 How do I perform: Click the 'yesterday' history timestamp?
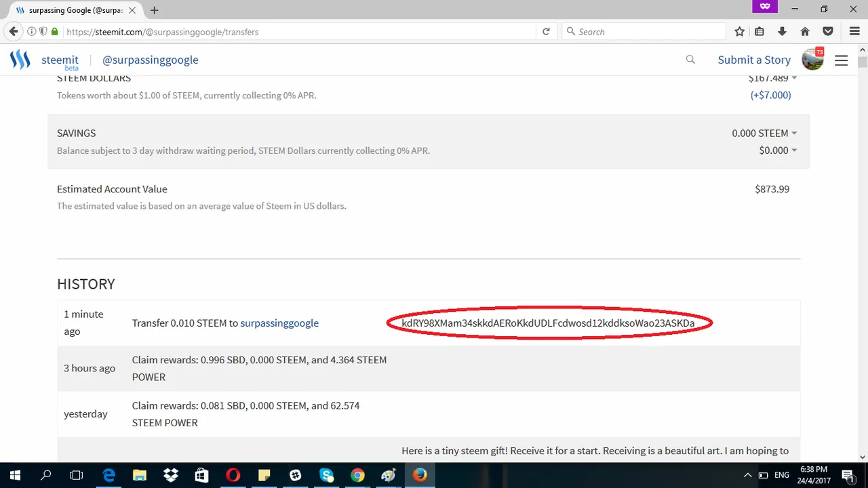tap(85, 413)
